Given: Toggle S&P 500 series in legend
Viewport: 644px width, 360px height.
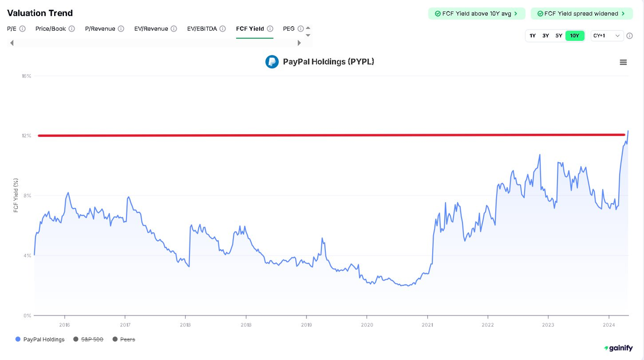Looking at the screenshot, I should pos(89,340).
